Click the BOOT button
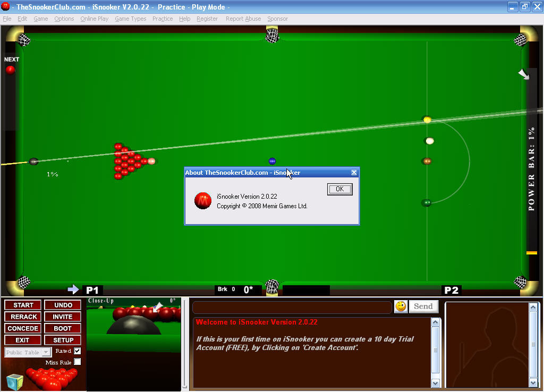This screenshot has width=544, height=392. (x=63, y=328)
